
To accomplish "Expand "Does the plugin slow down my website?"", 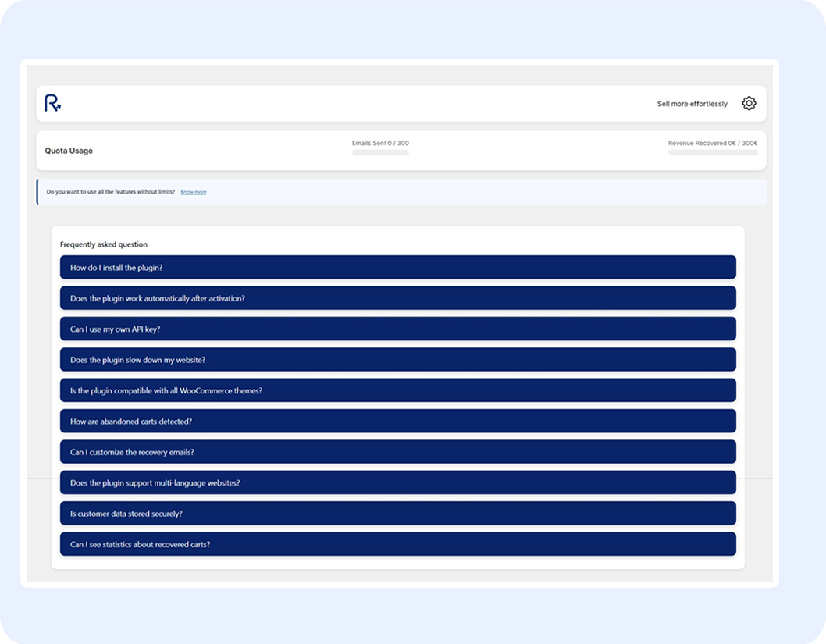I will pos(397,360).
